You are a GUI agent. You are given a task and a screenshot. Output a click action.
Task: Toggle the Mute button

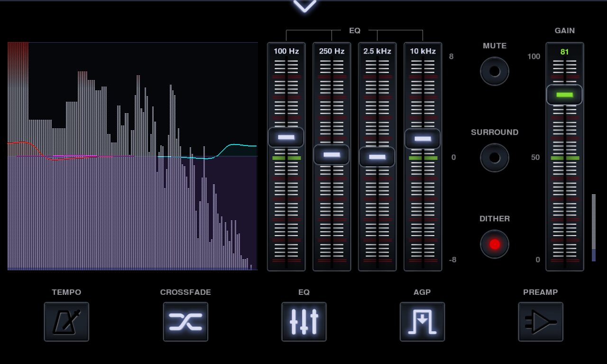pos(495,72)
